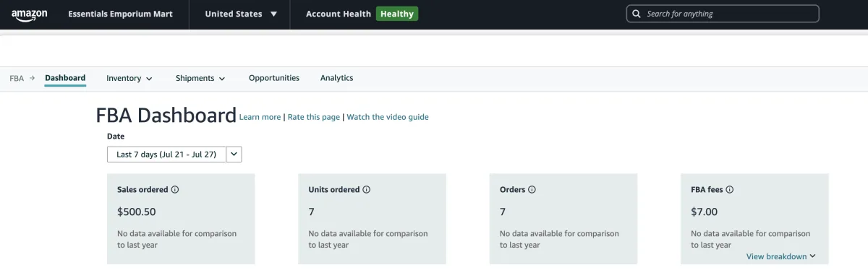Screen dimensions: 868x278
Task: Click the FBA Dashboard heading
Action: pos(166,116)
